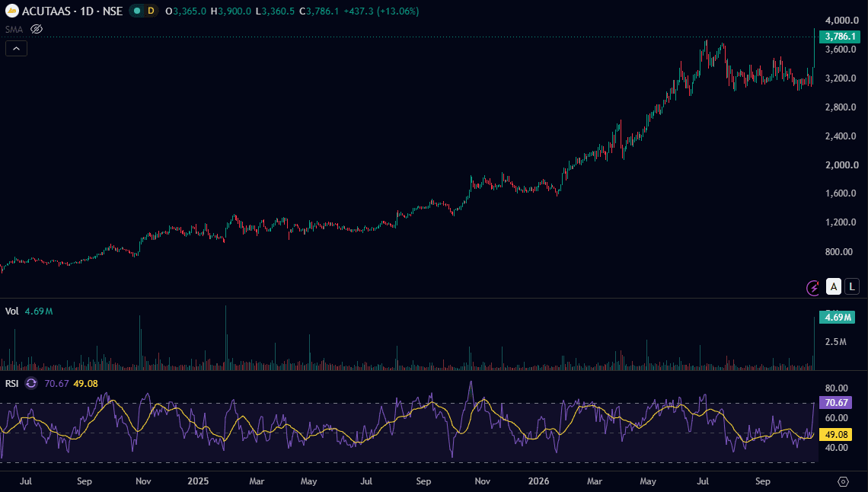Image resolution: width=868 pixels, height=492 pixels.
Task: Click the green 4.69M volume axis tag
Action: click(837, 317)
